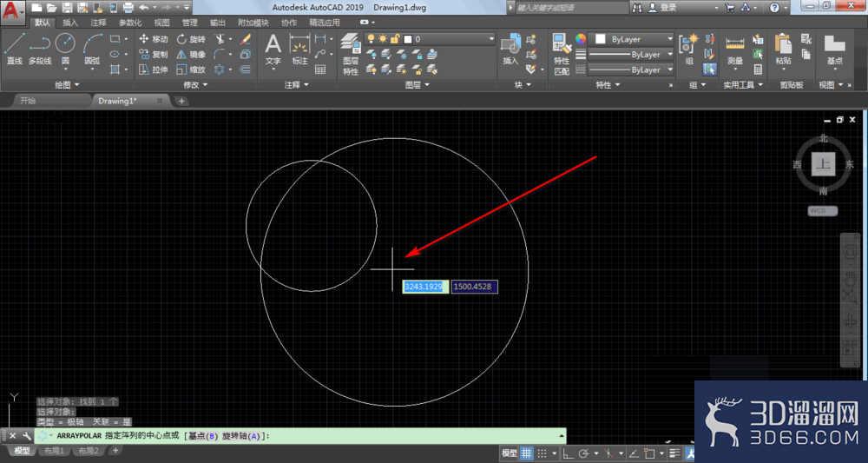Click the 登录 sign-in button
The width and height of the screenshot is (868, 463).
click(662, 8)
